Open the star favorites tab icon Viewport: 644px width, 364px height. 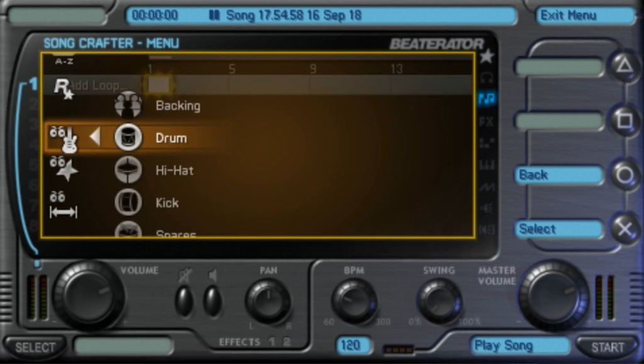click(487, 56)
